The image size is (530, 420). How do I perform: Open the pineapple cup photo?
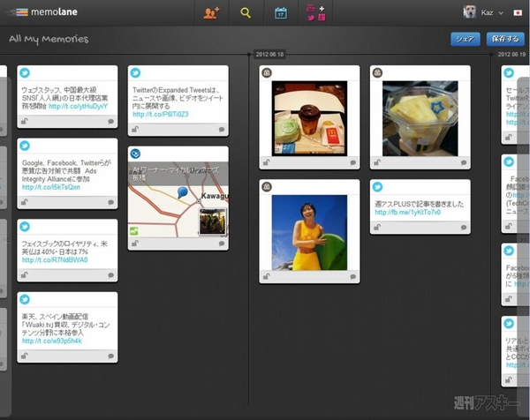coord(420,118)
